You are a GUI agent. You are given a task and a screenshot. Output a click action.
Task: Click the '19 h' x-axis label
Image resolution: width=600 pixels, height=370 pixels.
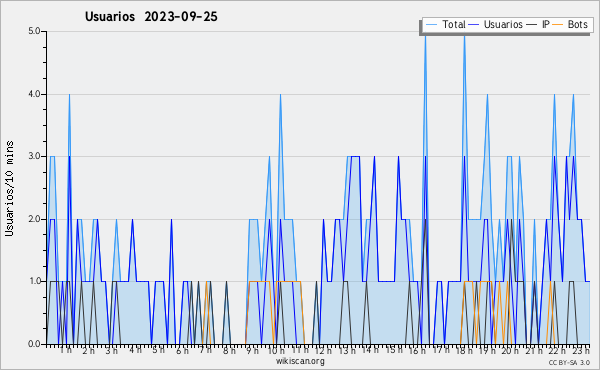[x=487, y=351]
